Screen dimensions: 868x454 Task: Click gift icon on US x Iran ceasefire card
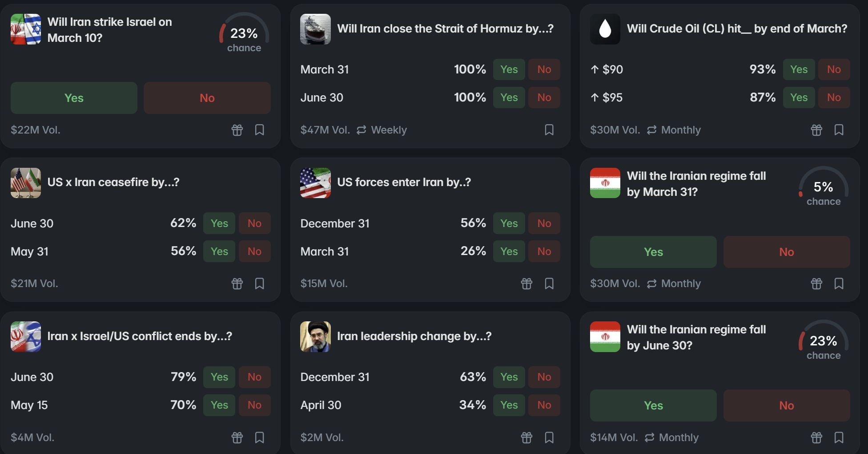(237, 284)
